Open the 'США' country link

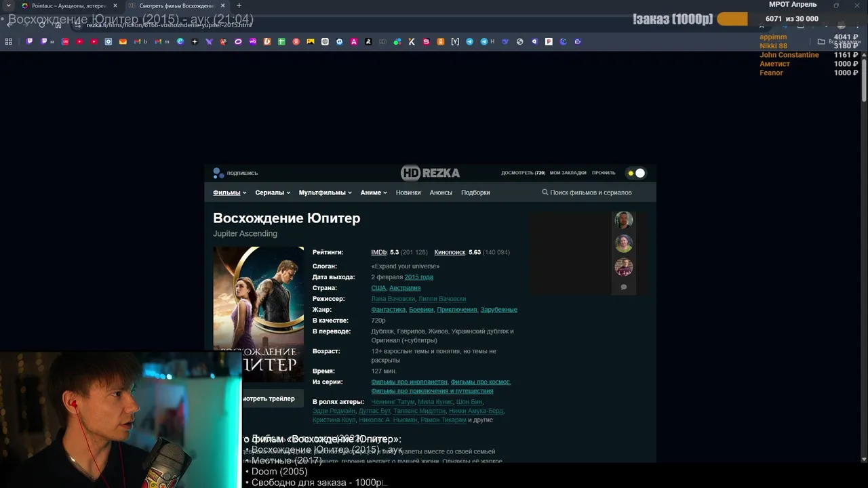point(378,288)
